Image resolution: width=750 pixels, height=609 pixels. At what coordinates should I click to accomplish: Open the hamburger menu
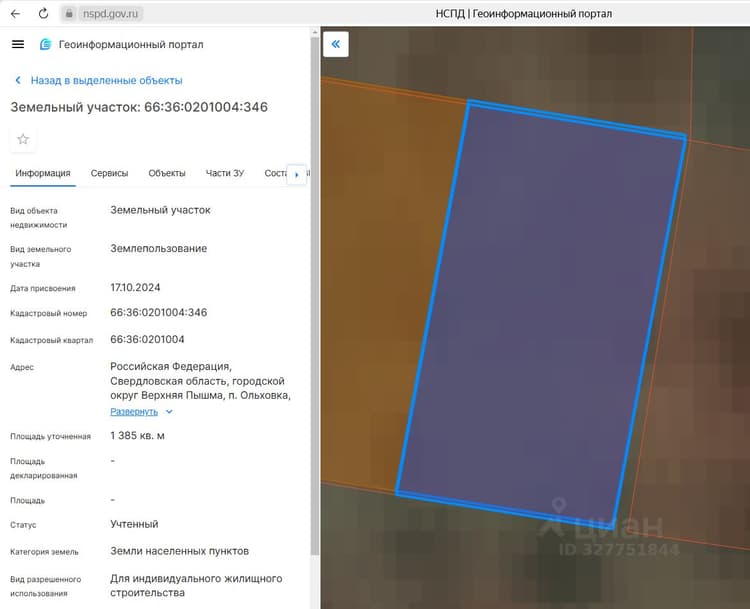tap(18, 44)
